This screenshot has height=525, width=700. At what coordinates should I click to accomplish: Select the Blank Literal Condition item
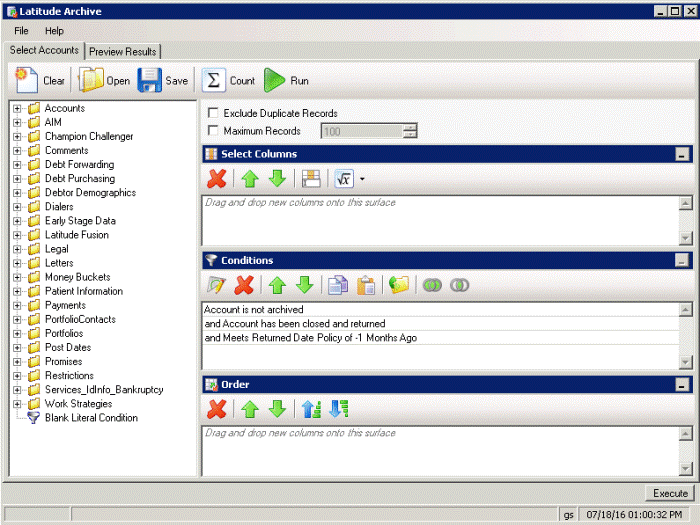coord(91,418)
